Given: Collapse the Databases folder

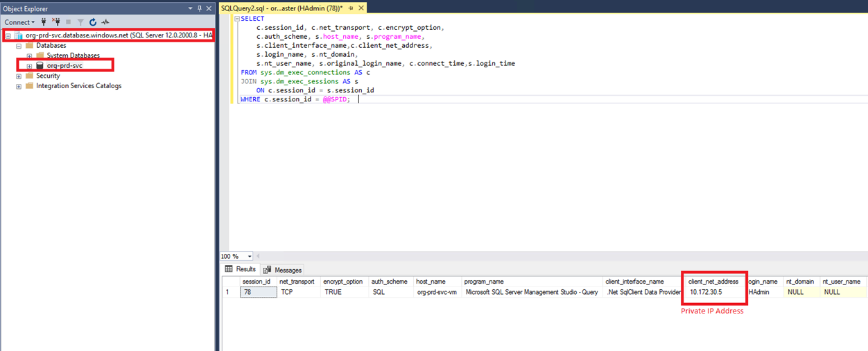Looking at the screenshot, I should [19, 45].
